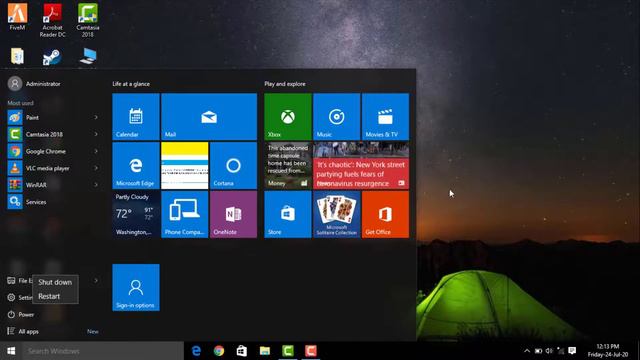Click the Search Windows box
Image resolution: width=640 pixels, height=360 pixels.
point(103,351)
